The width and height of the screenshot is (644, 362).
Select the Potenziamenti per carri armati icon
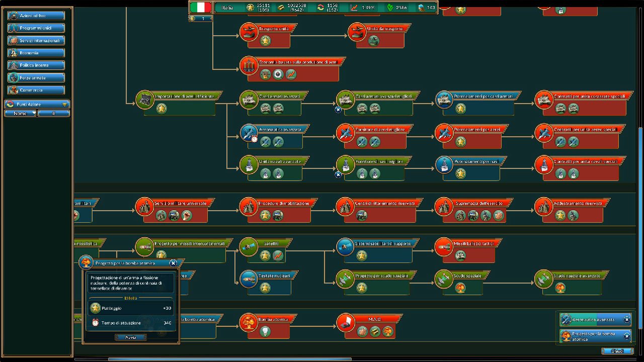pyautogui.click(x=444, y=99)
